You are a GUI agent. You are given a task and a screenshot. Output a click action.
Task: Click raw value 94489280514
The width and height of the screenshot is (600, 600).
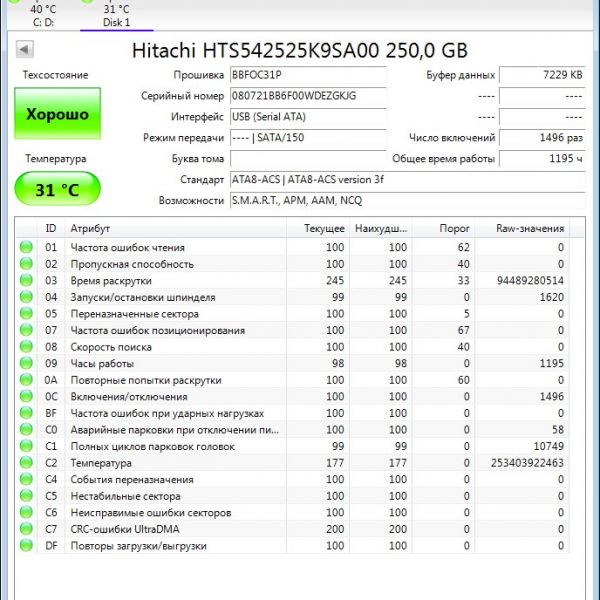530,280
